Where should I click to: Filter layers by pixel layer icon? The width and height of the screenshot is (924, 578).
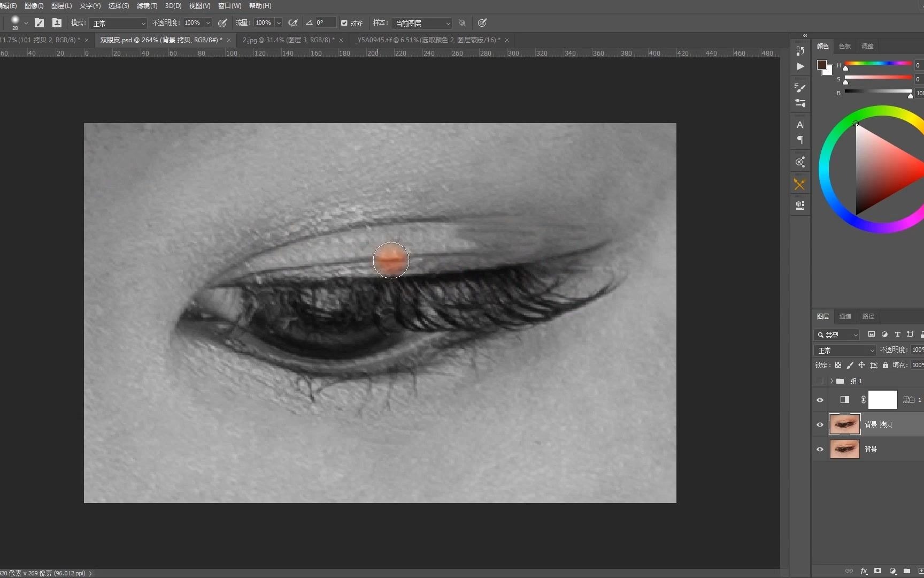point(872,334)
